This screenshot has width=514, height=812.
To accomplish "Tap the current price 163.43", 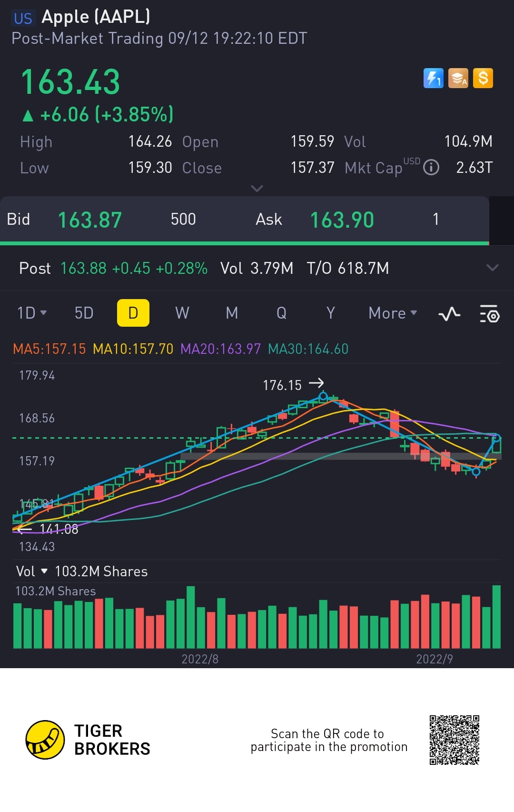I will pyautogui.click(x=70, y=82).
